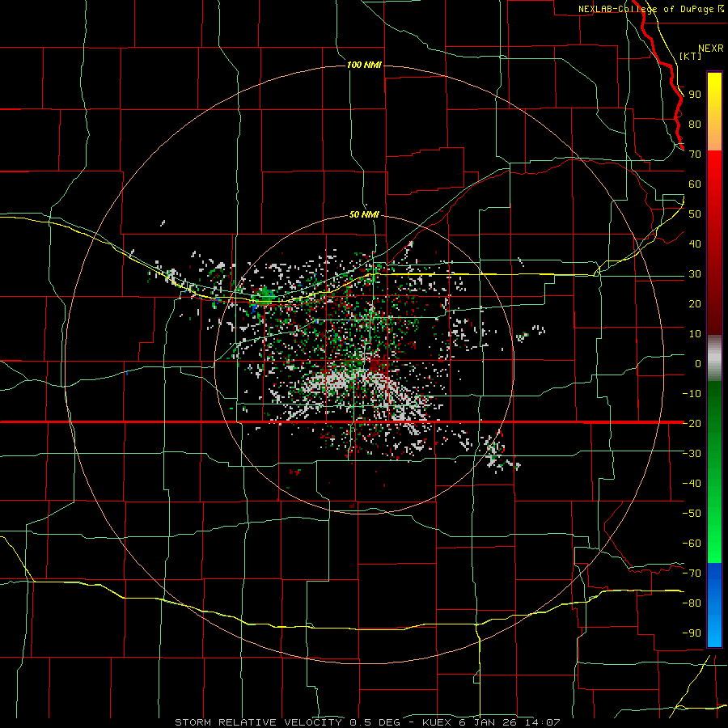Click the -40 label on the velocity scale

click(x=692, y=484)
